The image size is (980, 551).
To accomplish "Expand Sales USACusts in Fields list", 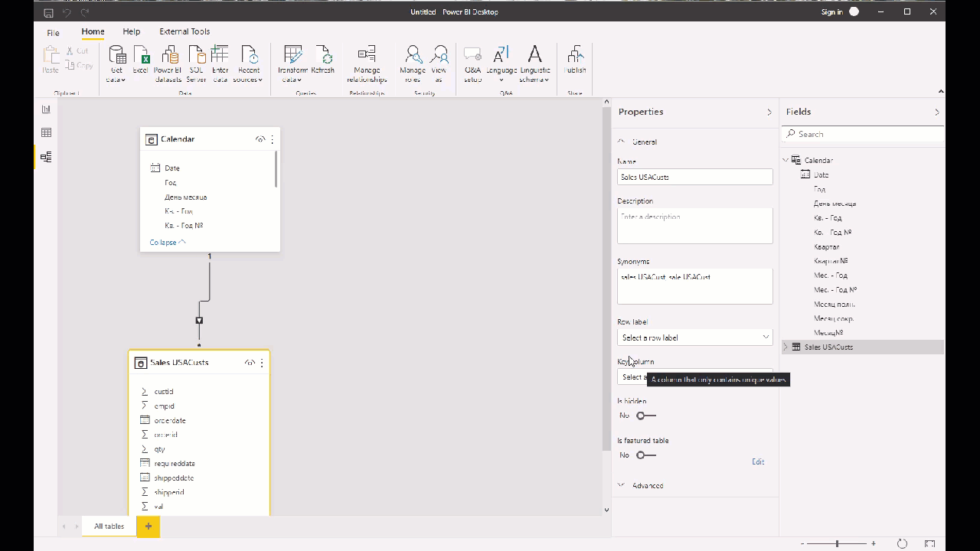I will tap(785, 347).
